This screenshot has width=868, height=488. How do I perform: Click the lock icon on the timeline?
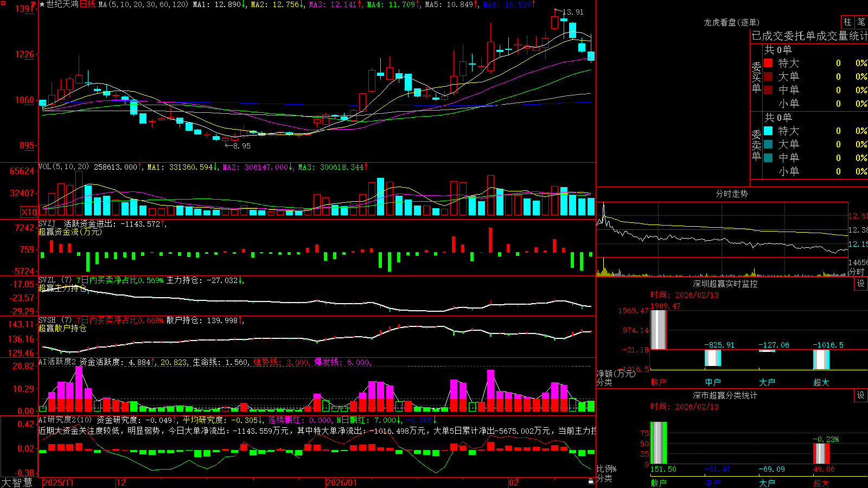[591, 481]
